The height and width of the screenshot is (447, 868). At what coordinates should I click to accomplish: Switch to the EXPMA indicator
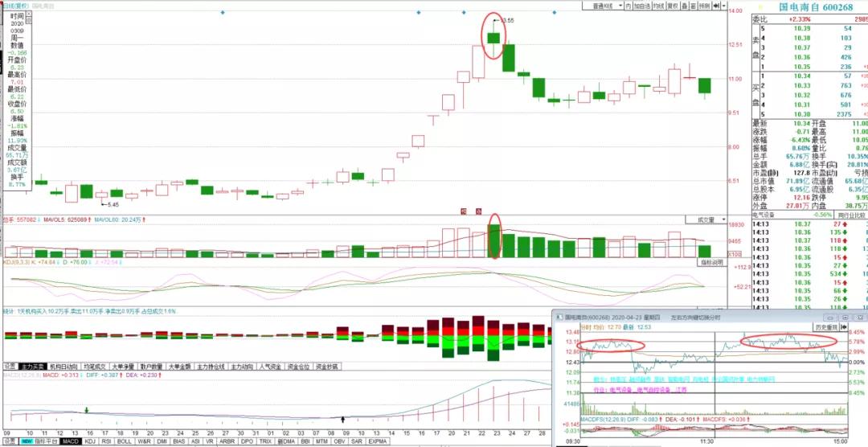click(378, 441)
